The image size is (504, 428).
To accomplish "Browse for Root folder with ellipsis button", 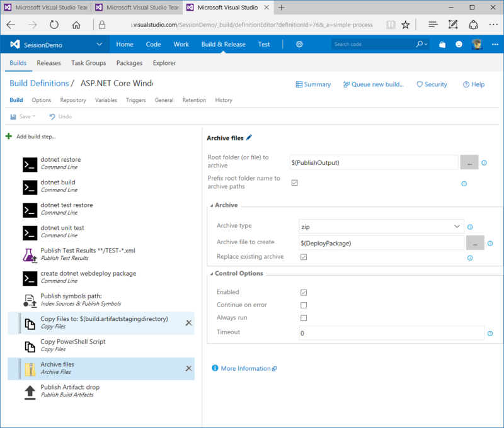I will 469,162.
